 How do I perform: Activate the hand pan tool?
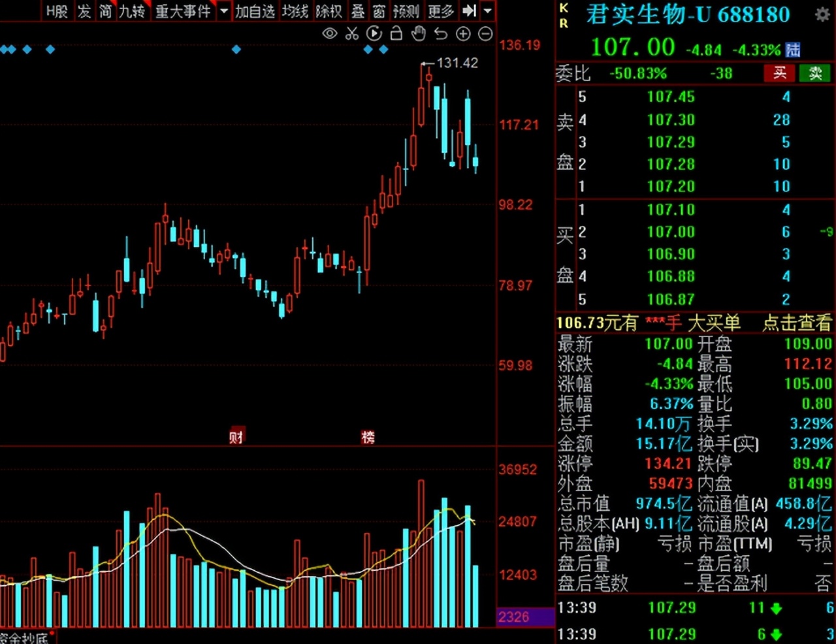coord(418,33)
